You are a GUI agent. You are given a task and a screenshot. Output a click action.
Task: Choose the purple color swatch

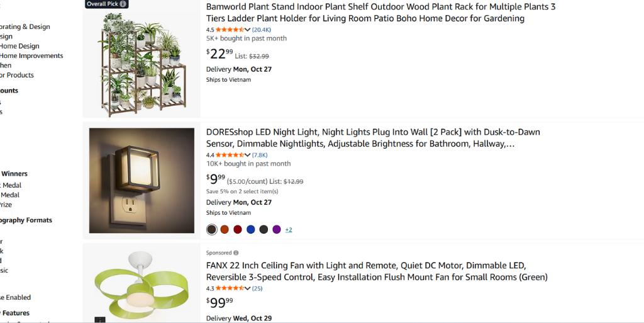(277, 229)
